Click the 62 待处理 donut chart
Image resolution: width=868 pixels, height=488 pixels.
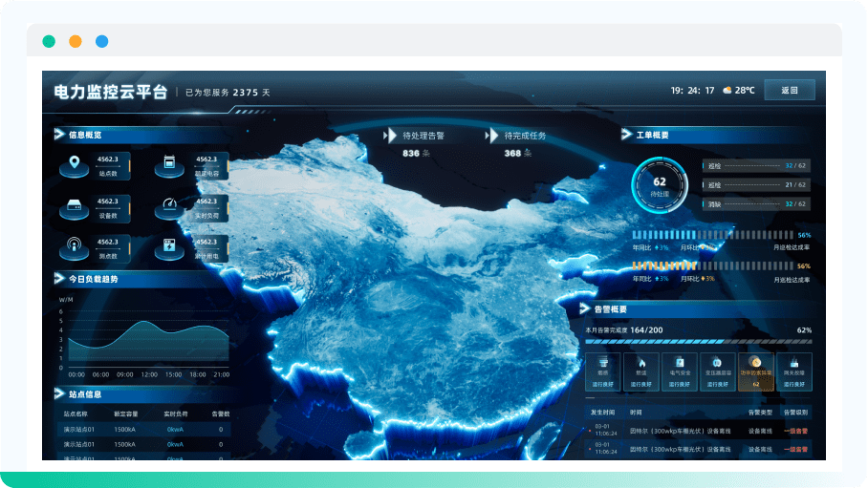660,185
